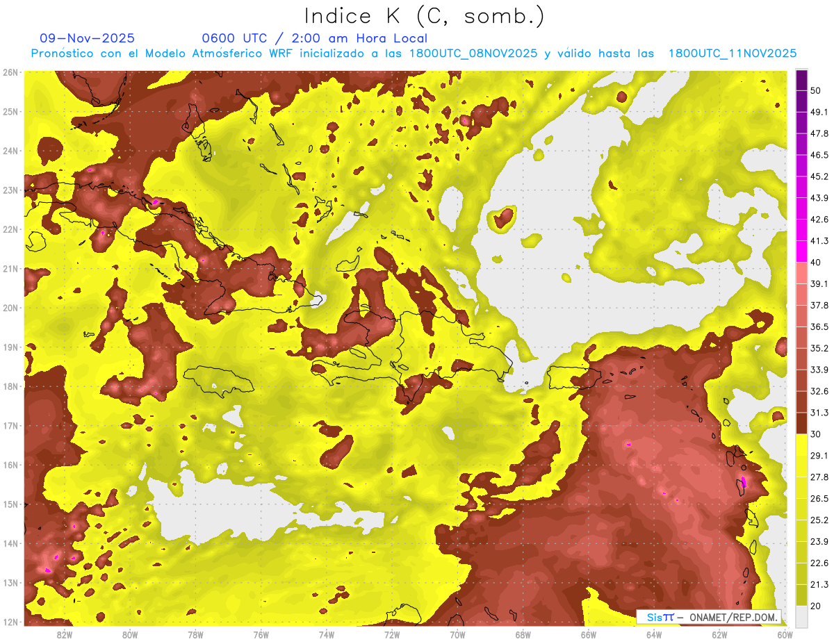Click the colorbar value '50'
Screen dimensions: 834x644
(x=817, y=90)
